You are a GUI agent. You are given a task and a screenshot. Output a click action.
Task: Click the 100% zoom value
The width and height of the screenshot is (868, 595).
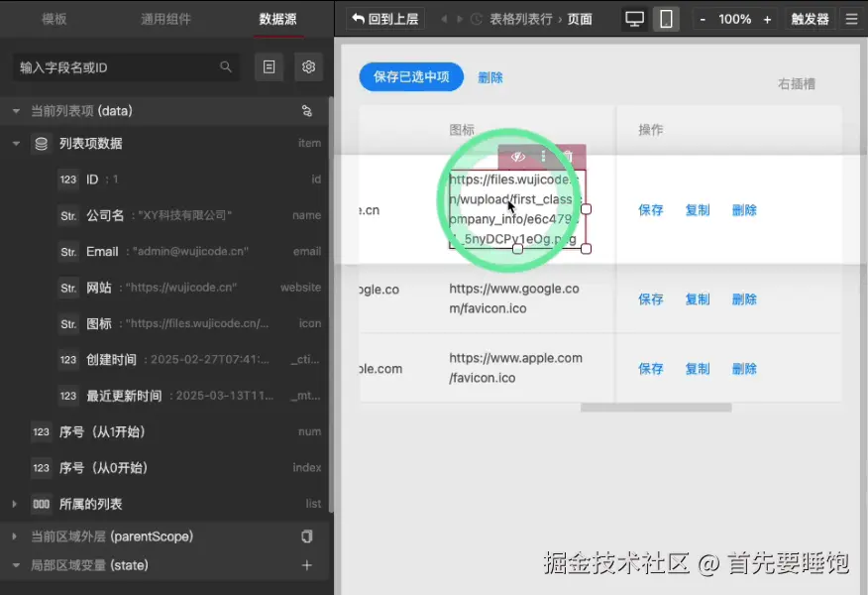click(x=734, y=19)
